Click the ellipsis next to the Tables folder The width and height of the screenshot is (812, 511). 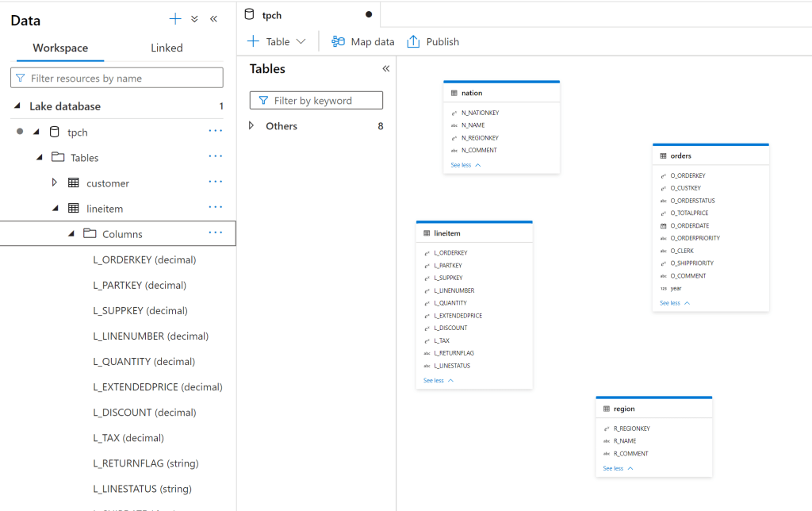point(215,156)
